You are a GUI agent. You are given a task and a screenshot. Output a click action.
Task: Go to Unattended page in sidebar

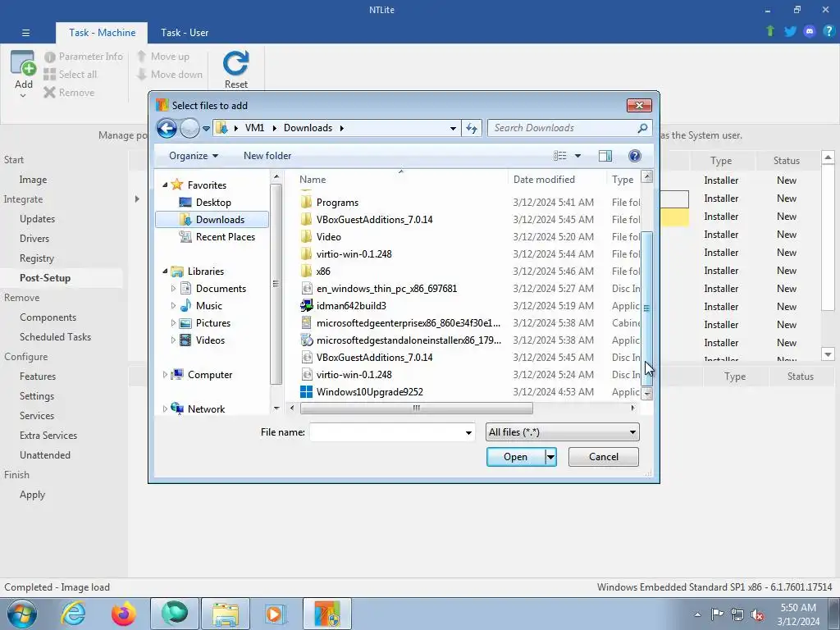click(x=45, y=455)
